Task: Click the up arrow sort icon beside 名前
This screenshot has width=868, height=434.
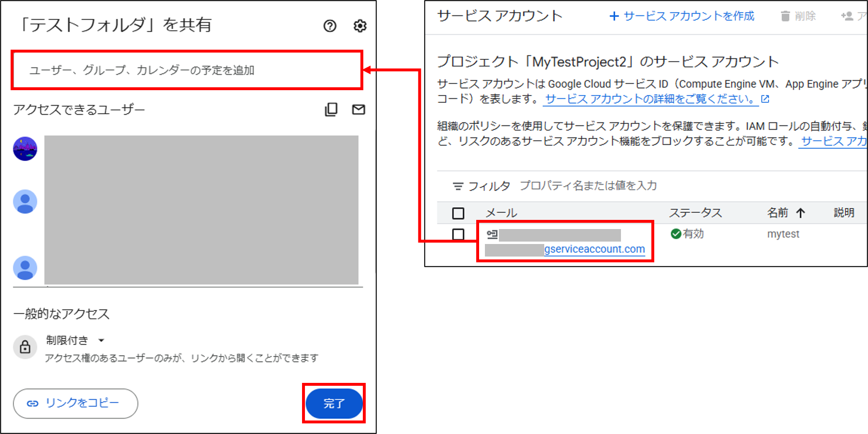Action: (800, 213)
